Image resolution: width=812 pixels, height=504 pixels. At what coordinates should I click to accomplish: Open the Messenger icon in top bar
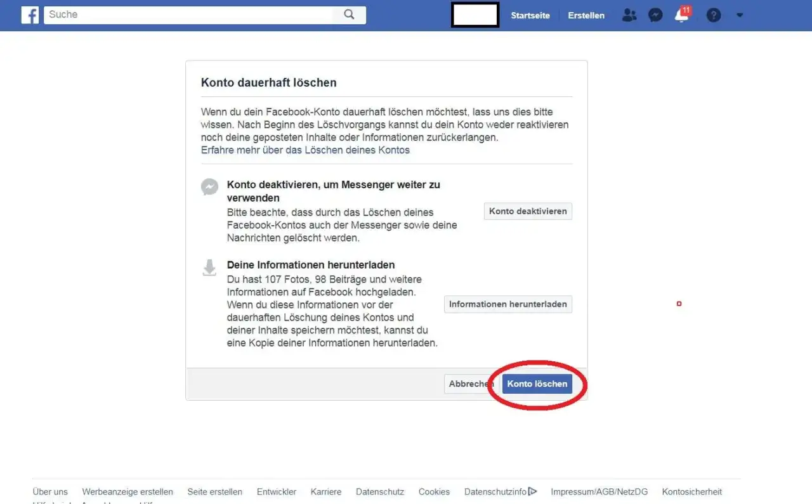[x=655, y=15]
